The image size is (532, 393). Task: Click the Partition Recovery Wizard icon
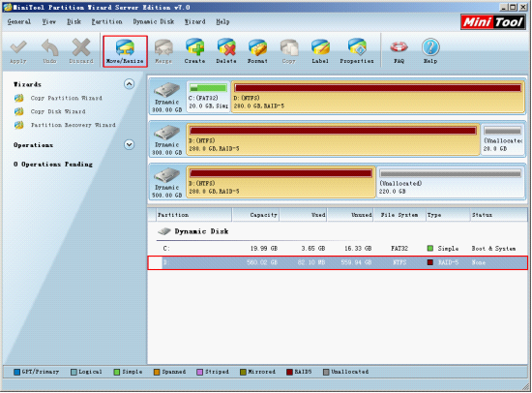click(x=19, y=125)
